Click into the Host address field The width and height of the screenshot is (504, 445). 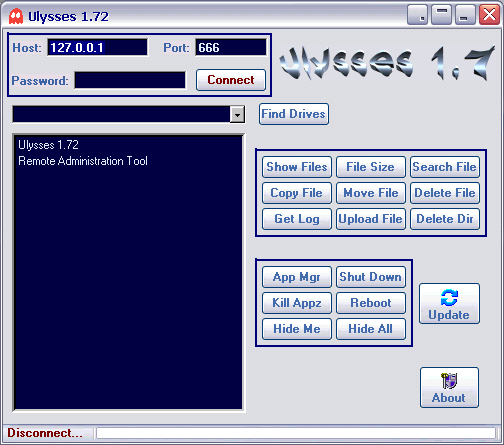point(97,47)
